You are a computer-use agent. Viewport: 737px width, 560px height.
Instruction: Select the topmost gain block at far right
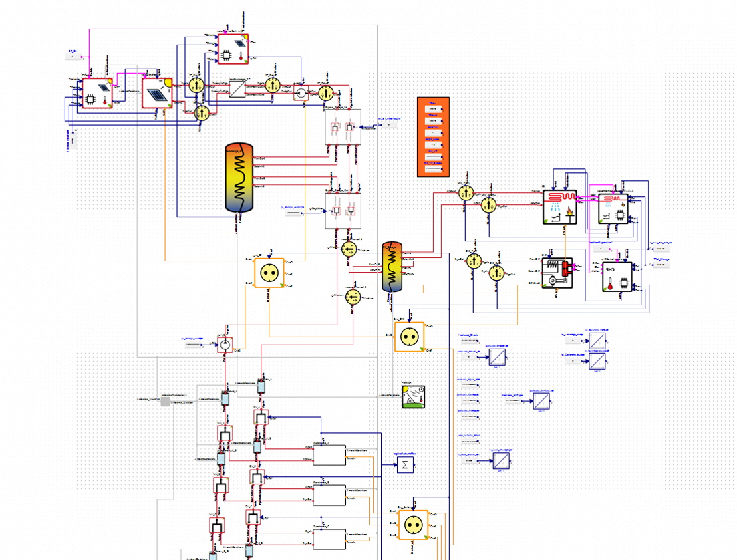pos(597,341)
